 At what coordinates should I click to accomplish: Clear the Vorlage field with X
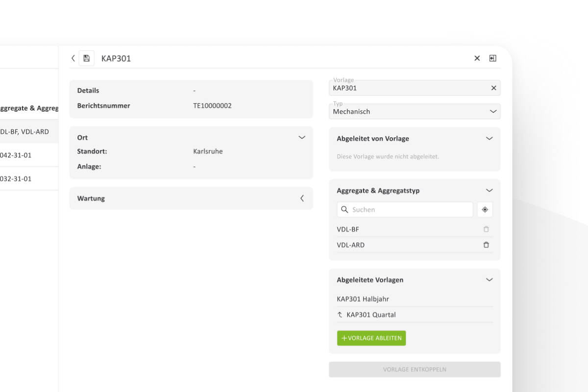click(x=493, y=88)
